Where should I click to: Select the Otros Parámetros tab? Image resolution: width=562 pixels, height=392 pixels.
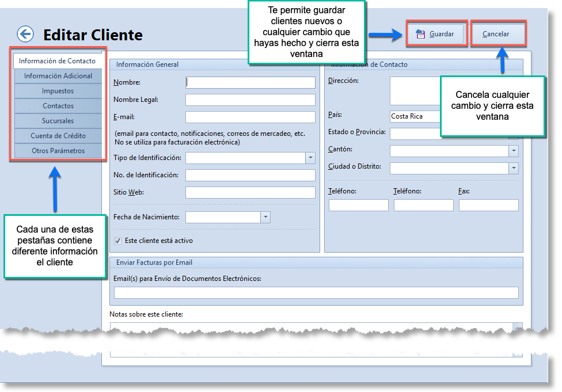pos(58,151)
